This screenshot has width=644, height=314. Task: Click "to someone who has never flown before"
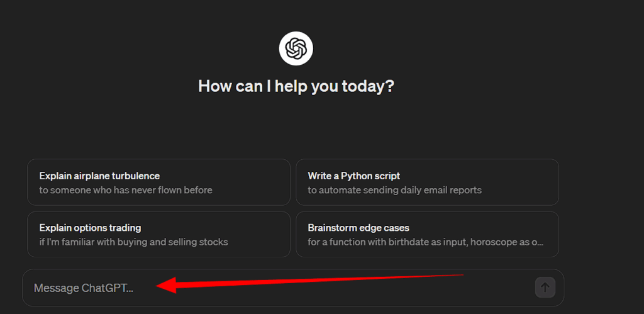(126, 190)
